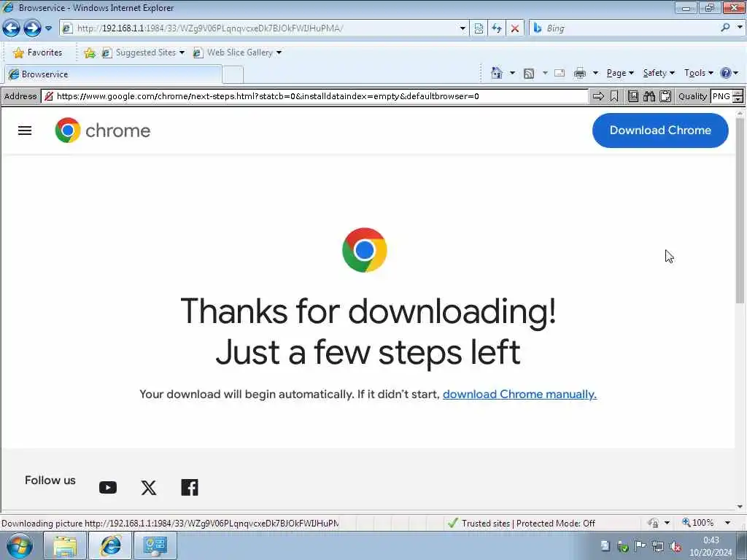Viewport: 747px width, 560px height.
Task: Click the status bar 100% zoom level
Action: (698, 523)
